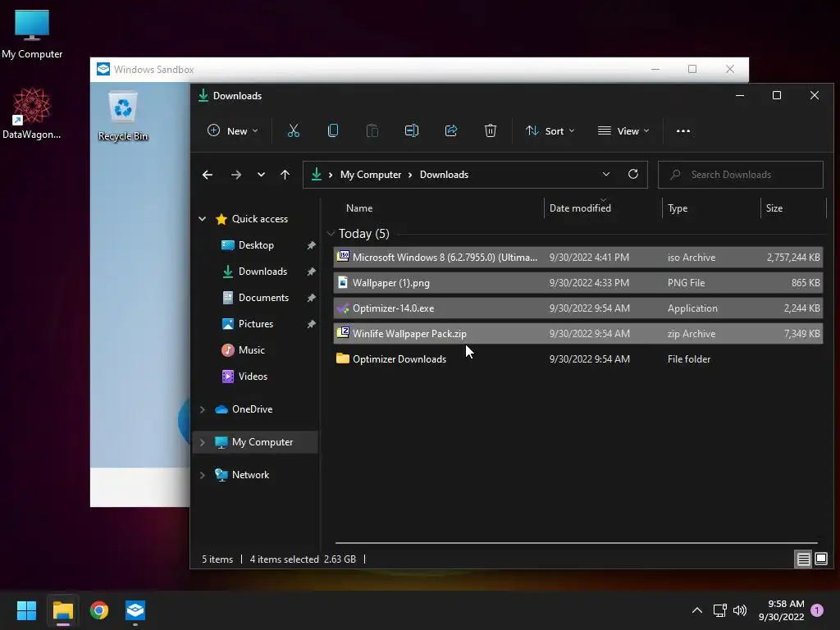
Task: Click pin icon beside Pictures
Action: pyautogui.click(x=311, y=324)
